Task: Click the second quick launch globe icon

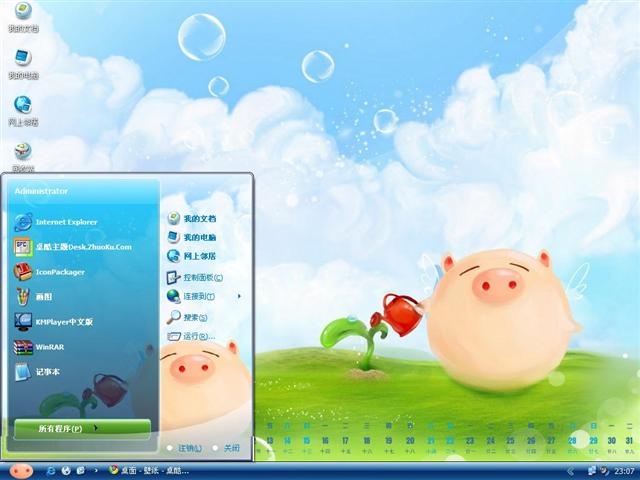Action: [66, 471]
